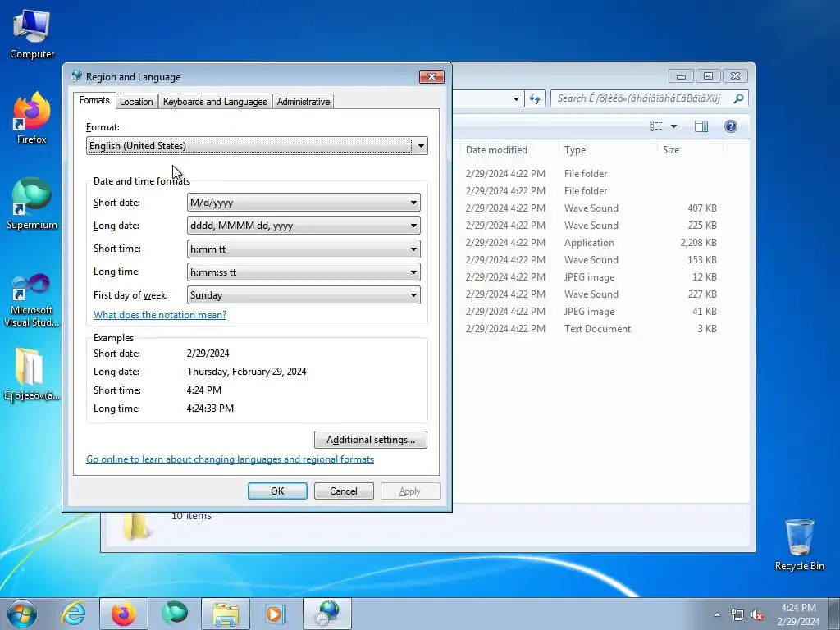Click the Explorer refresh arrows button

click(535, 98)
